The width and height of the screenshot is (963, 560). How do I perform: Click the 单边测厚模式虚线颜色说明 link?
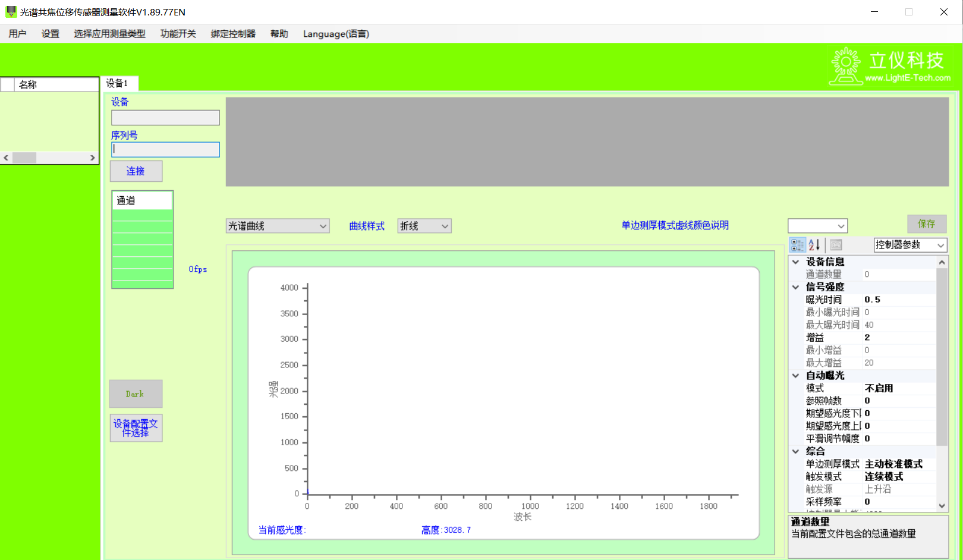point(675,225)
